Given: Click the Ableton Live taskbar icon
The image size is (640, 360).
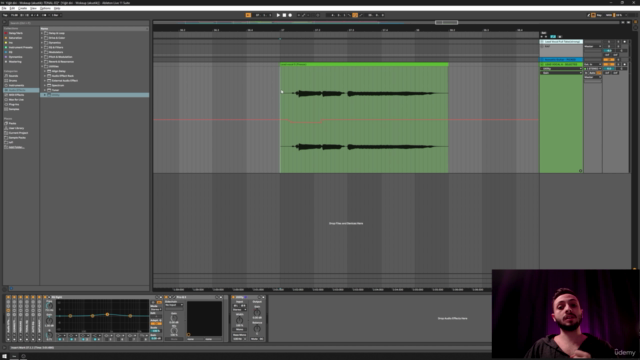Looking at the screenshot, I should (x=14, y=356).
